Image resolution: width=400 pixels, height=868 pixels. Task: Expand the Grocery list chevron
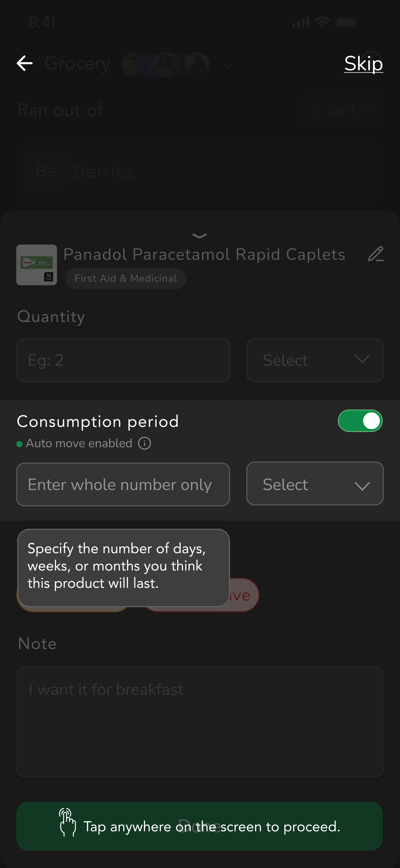click(228, 65)
